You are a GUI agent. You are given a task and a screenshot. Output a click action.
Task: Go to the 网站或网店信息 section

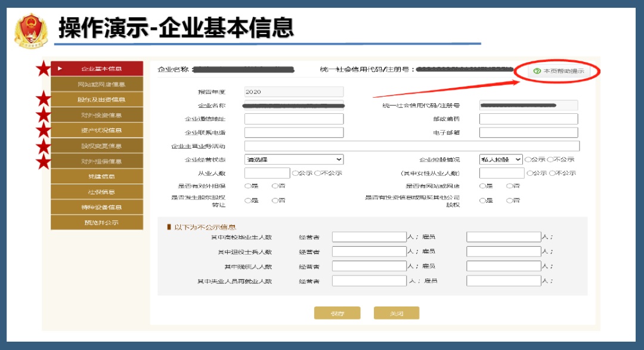point(97,84)
